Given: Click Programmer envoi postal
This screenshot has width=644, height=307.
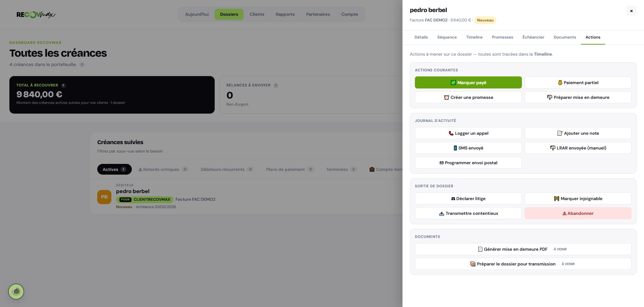Looking at the screenshot, I should click(468, 163).
